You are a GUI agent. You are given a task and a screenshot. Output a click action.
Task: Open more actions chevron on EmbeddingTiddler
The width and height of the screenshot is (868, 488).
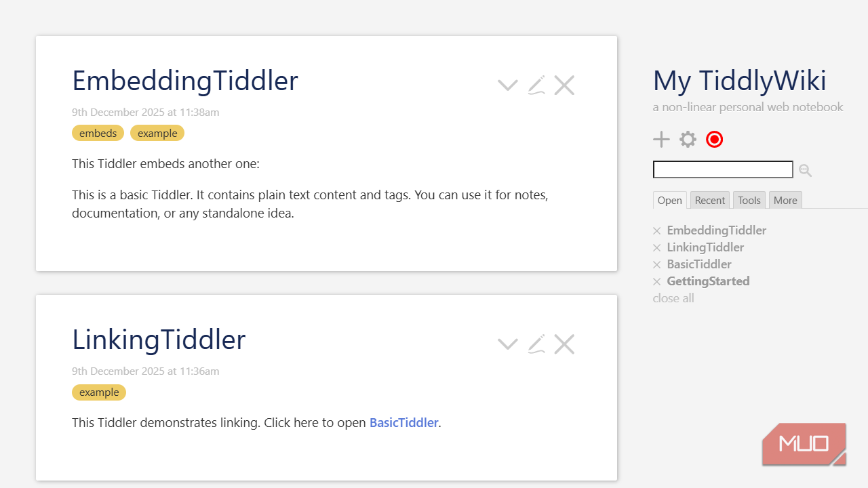[x=507, y=85]
